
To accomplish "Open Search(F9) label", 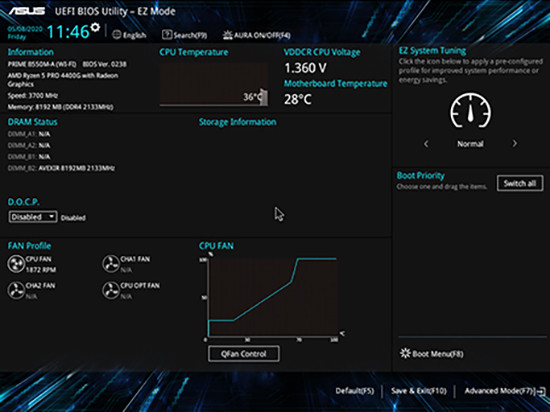I will pos(190,35).
